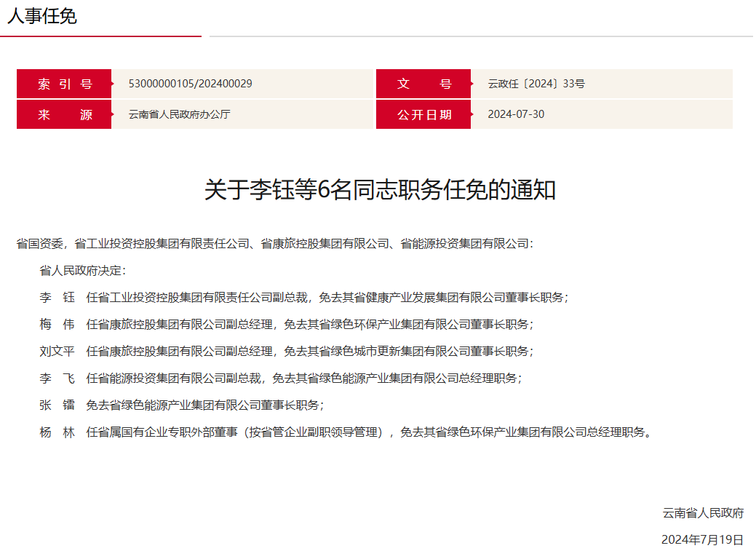Click the 来源 red label

coord(65,114)
